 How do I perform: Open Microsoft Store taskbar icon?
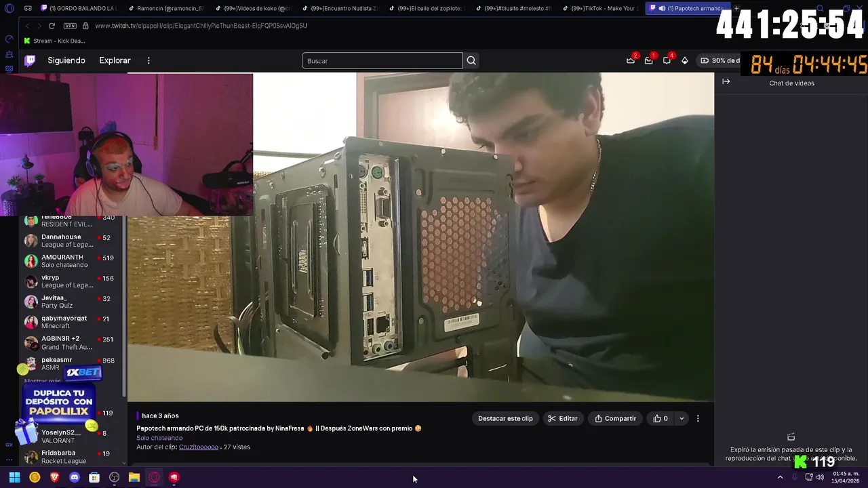coord(94,477)
